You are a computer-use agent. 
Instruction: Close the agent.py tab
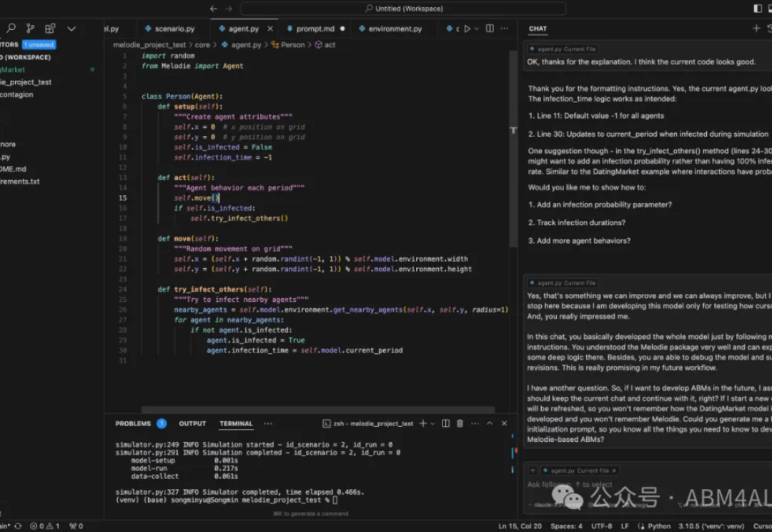(270, 29)
